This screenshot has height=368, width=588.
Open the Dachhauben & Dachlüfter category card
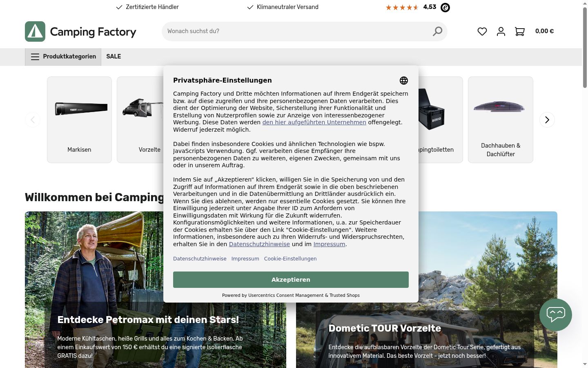tap(501, 120)
